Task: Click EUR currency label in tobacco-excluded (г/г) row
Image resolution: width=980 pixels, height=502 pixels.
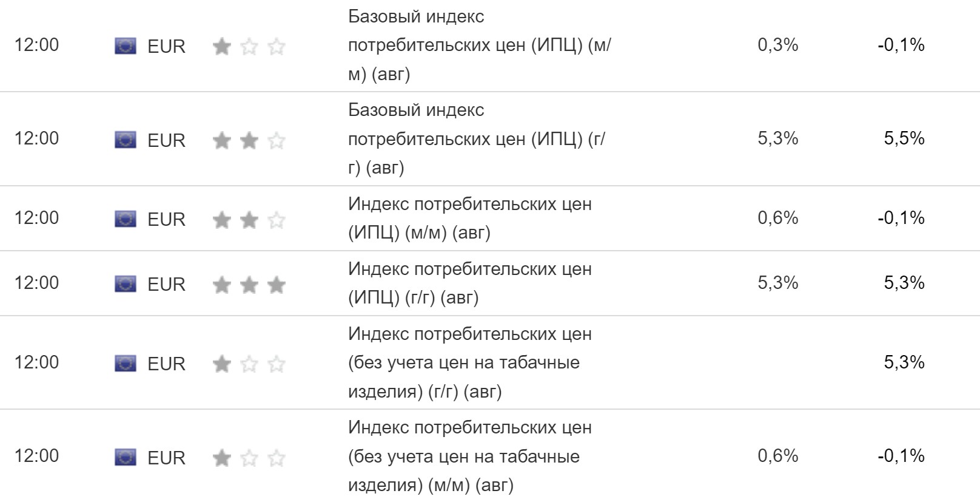Action: pyautogui.click(x=166, y=364)
